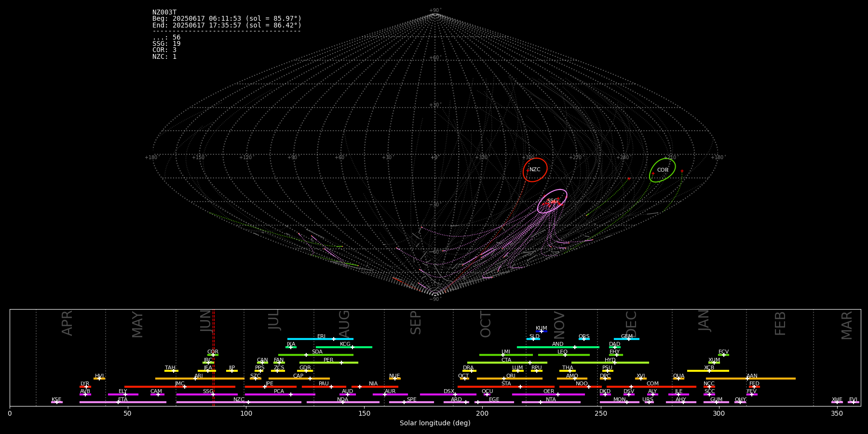
Task: Click the orange CAP shower bar
Action: coord(299,379)
